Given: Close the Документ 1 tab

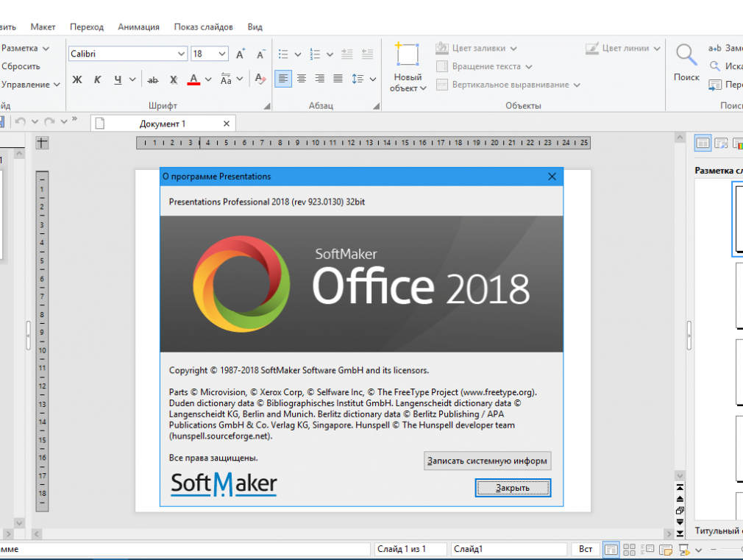Looking at the screenshot, I should (x=227, y=124).
